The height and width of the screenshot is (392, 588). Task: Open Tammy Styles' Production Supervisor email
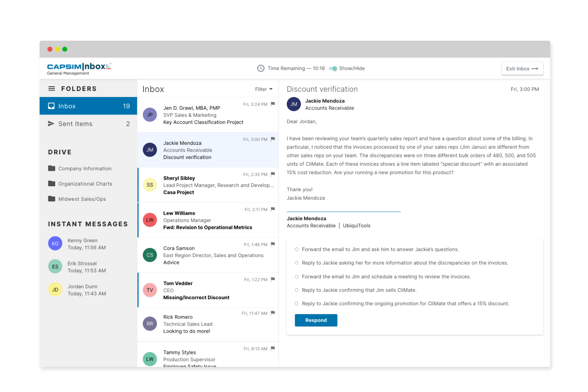[x=208, y=354]
